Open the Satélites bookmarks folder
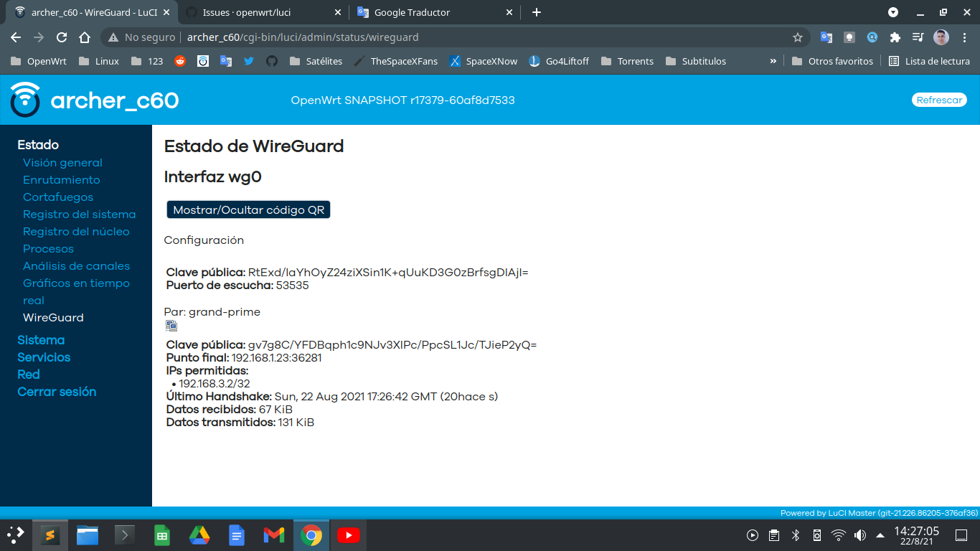The width and height of the screenshot is (980, 551). point(316,61)
